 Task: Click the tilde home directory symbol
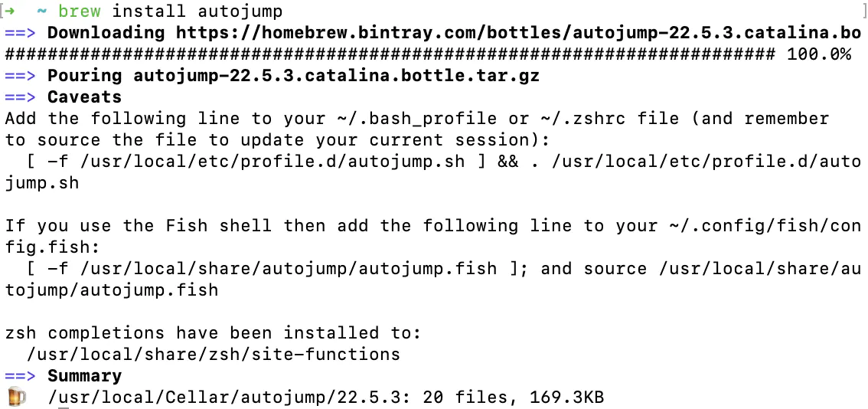point(41,11)
